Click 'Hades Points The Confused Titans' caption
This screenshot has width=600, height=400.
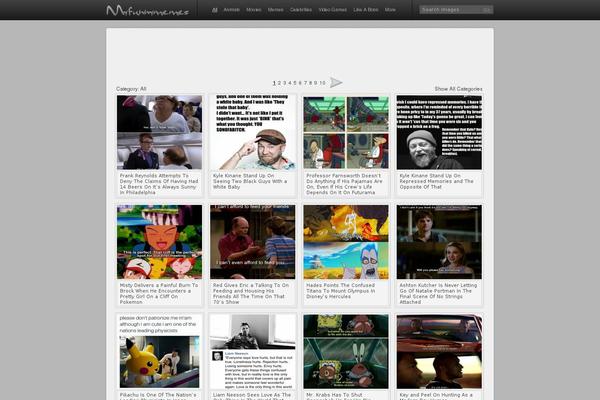[341, 291]
